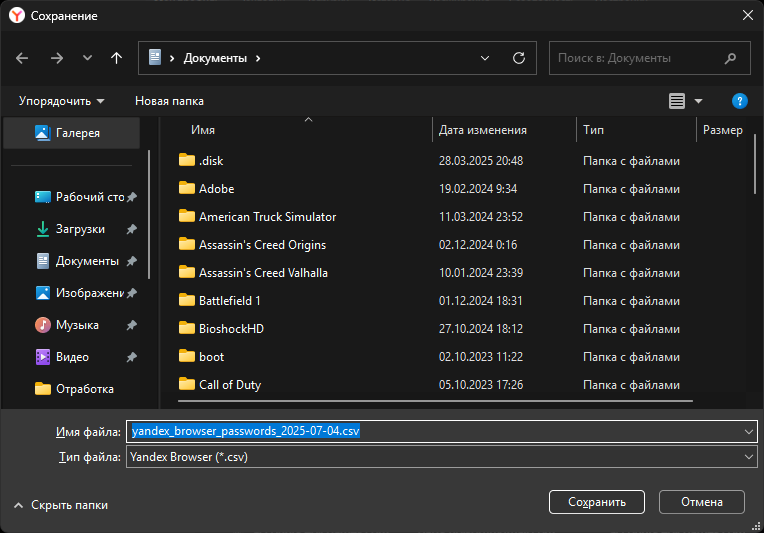Collapse folders with Скрыть папки
This screenshot has width=764, height=533.
coord(61,505)
